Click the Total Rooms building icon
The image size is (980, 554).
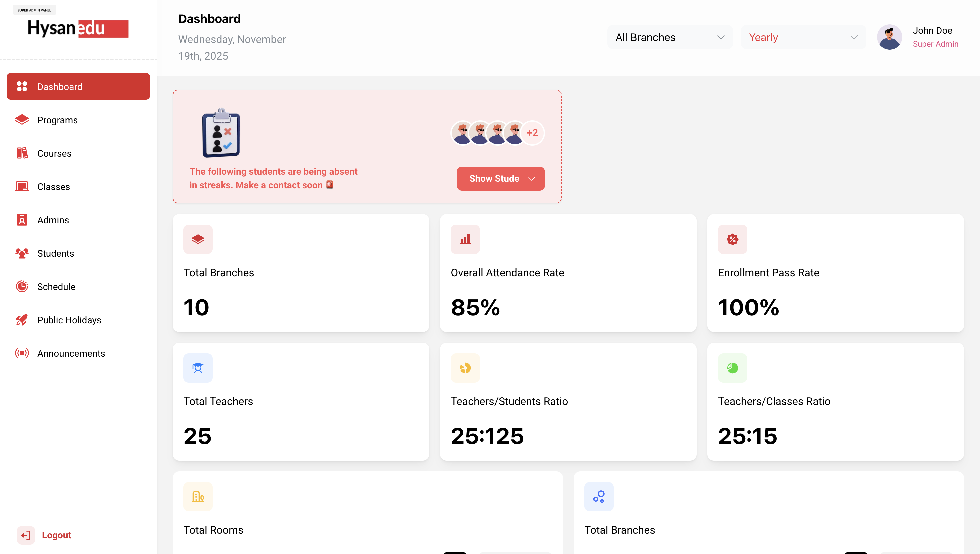(198, 497)
